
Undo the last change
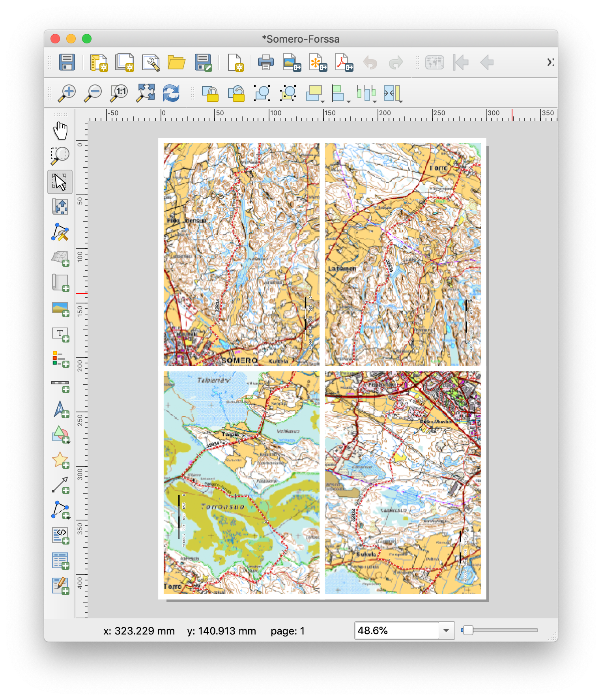tap(370, 62)
